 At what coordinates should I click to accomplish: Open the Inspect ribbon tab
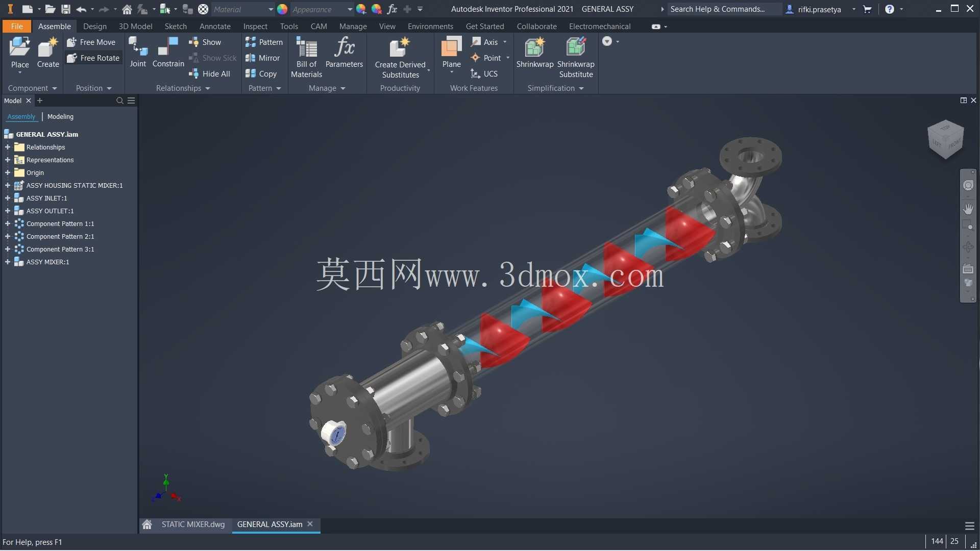click(x=255, y=26)
